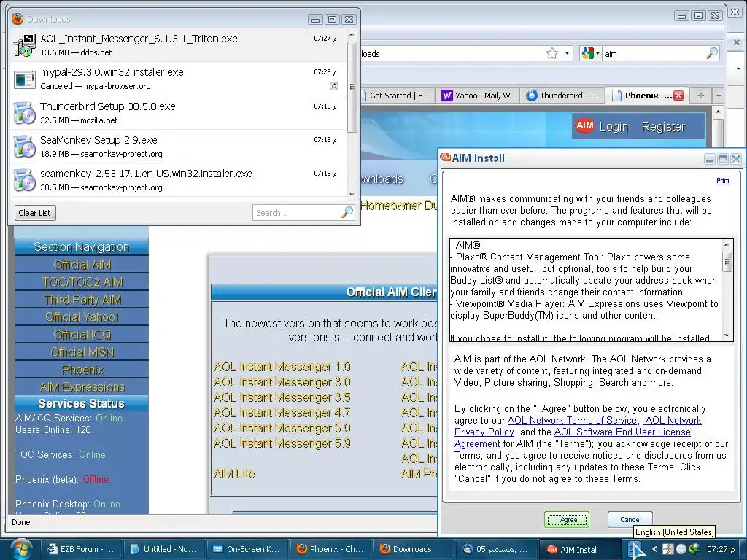
Task: Click the mypal-29.3.0 installer file icon
Action: pos(25,79)
